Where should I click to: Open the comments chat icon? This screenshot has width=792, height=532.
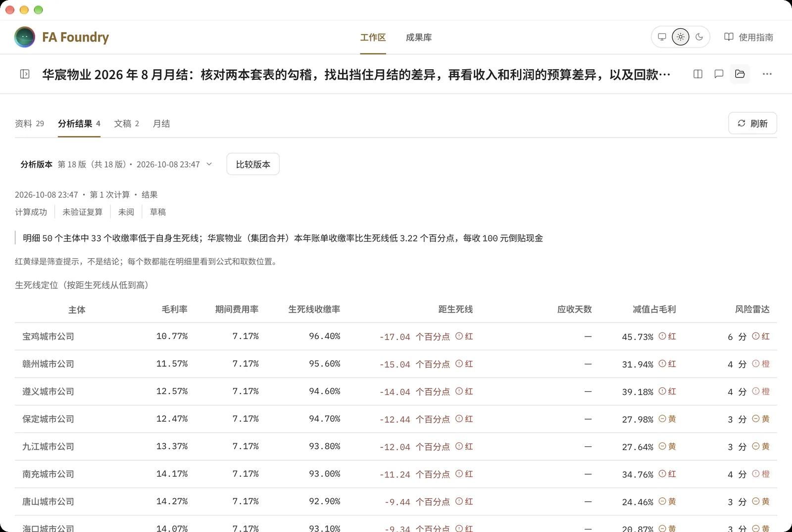coord(719,74)
